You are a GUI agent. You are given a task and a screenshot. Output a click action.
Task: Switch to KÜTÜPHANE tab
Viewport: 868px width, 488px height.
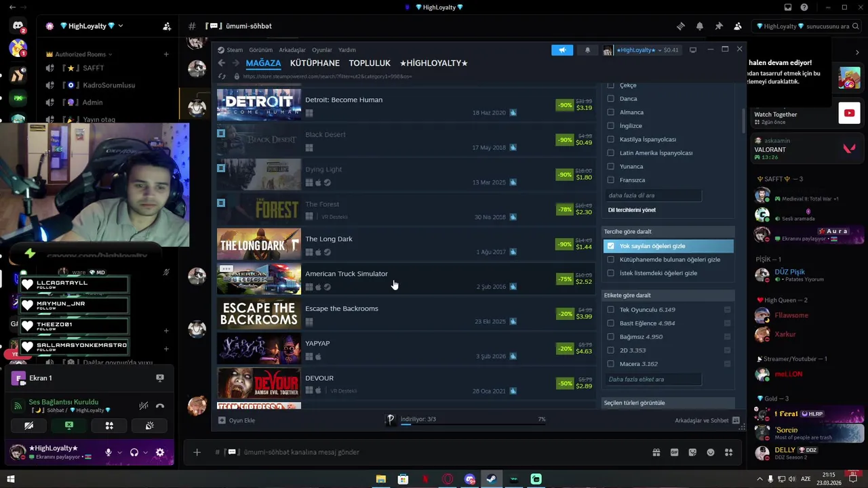tap(315, 63)
